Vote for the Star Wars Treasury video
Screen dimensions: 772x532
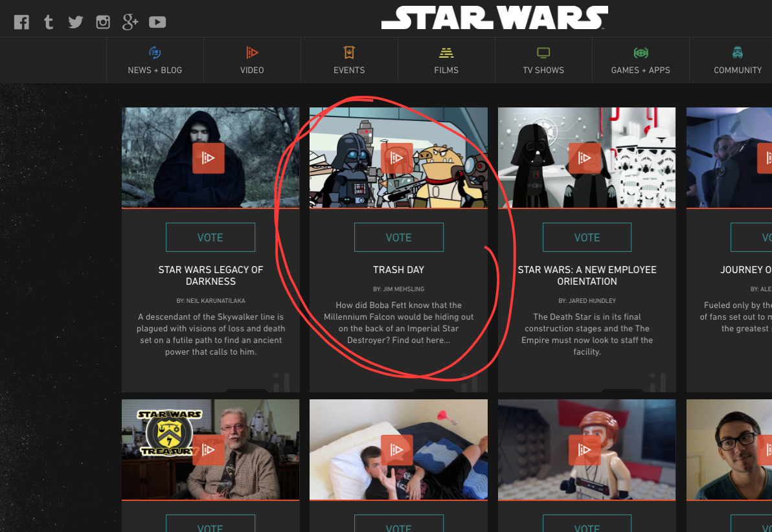(x=210, y=524)
